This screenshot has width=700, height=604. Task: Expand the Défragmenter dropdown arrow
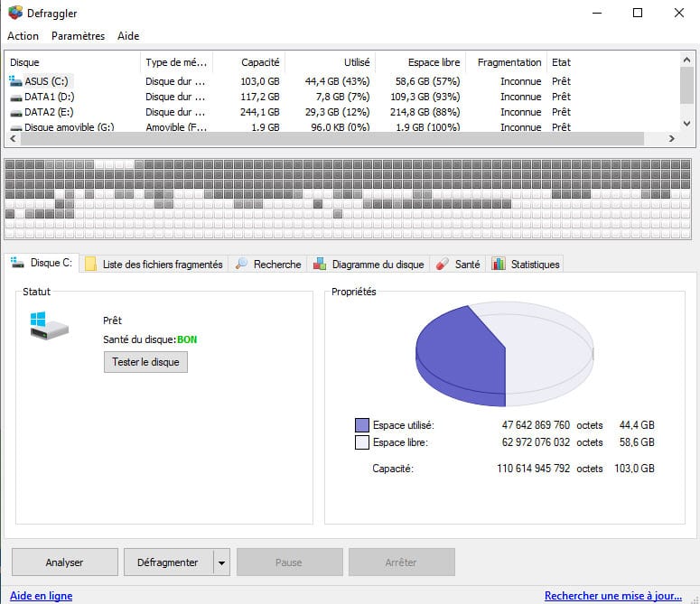pos(221,562)
